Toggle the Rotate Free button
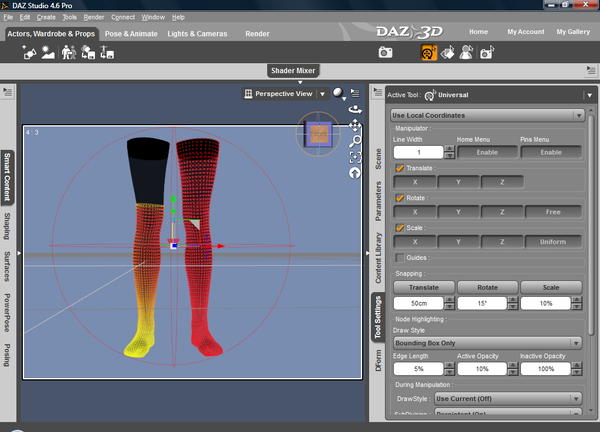This screenshot has height=432, width=600. [553, 212]
